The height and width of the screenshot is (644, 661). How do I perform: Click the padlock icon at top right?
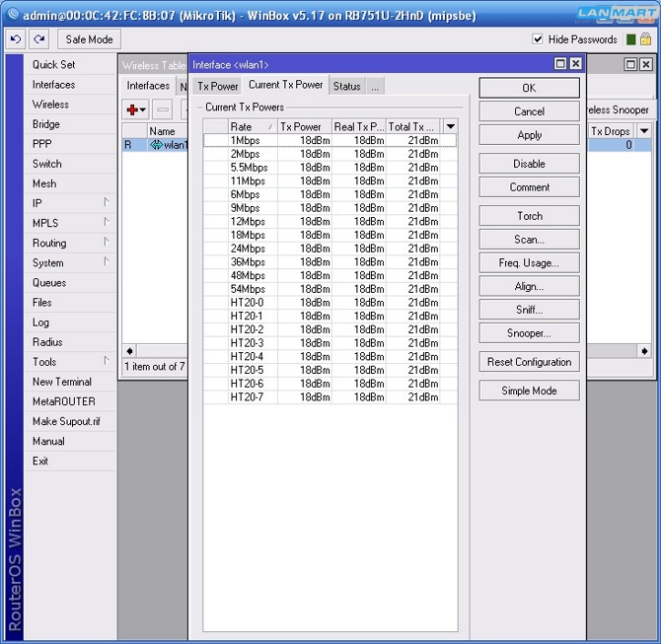(x=645, y=39)
